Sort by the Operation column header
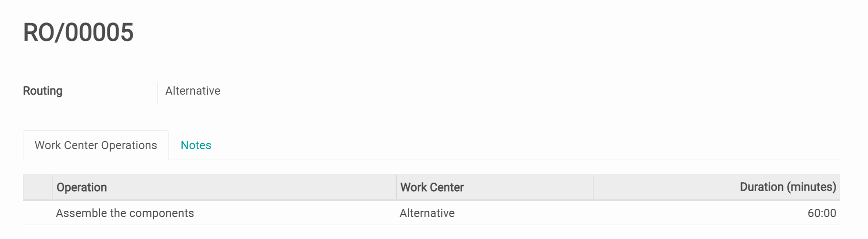Screen dimensions: 868x239 (x=82, y=187)
